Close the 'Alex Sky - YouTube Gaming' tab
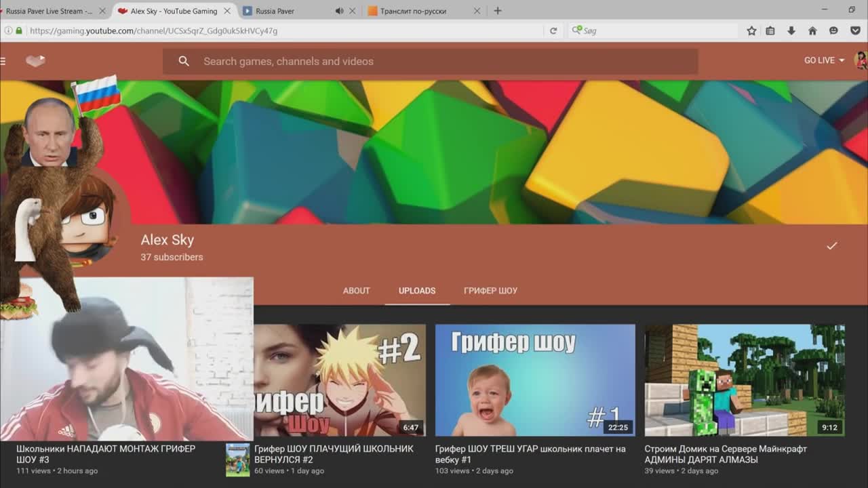The width and height of the screenshot is (868, 488). click(x=227, y=11)
